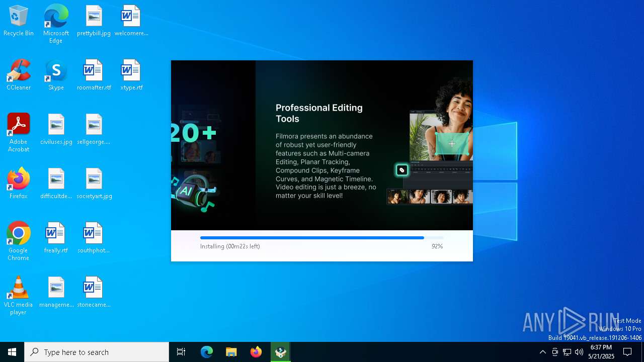
Task: Open File Explorer from the taskbar
Action: (x=231, y=352)
